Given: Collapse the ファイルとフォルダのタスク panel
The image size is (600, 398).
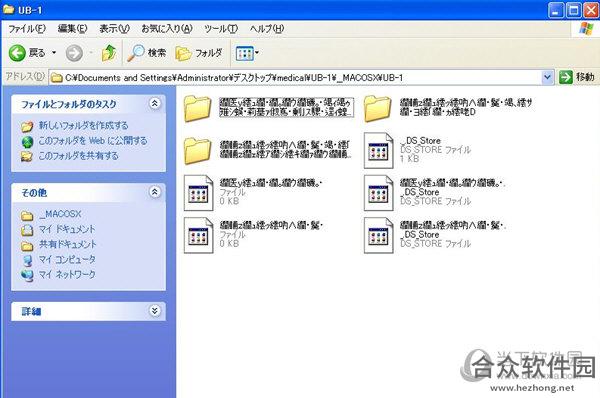Looking at the screenshot, I should pos(155,103).
